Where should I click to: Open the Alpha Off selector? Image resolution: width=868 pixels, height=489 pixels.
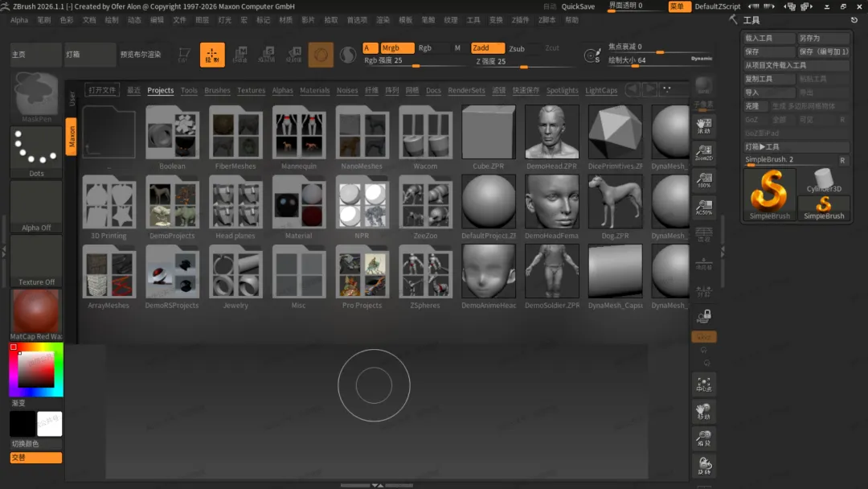point(36,207)
